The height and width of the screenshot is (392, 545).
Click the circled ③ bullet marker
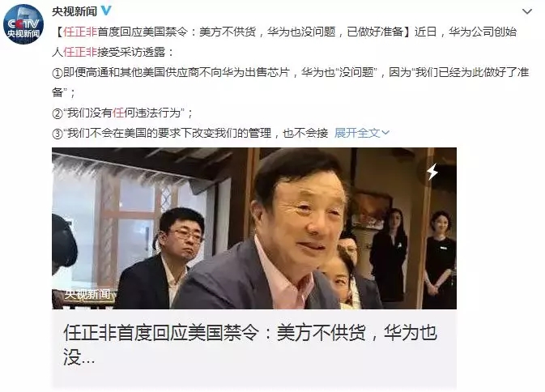click(57, 134)
